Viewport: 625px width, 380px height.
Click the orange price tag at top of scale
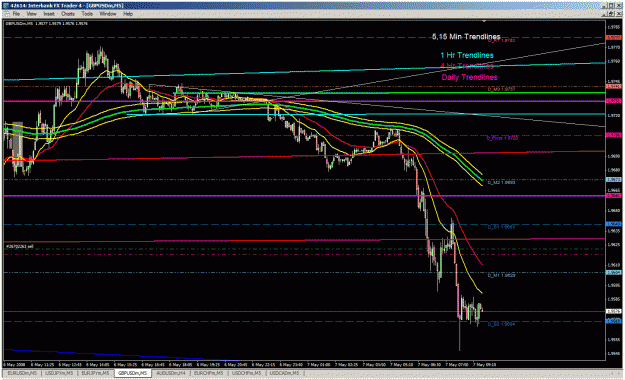coord(613,37)
